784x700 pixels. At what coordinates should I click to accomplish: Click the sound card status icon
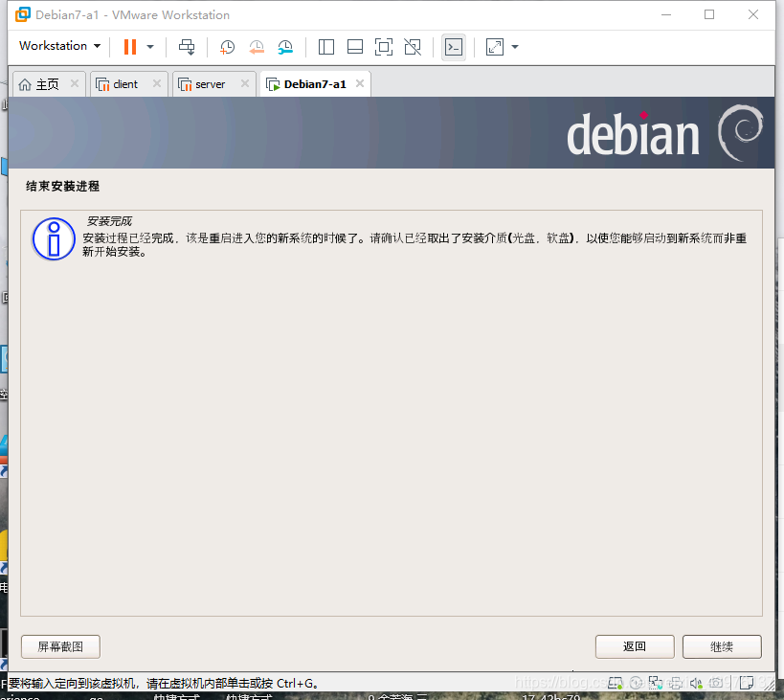pos(696,683)
